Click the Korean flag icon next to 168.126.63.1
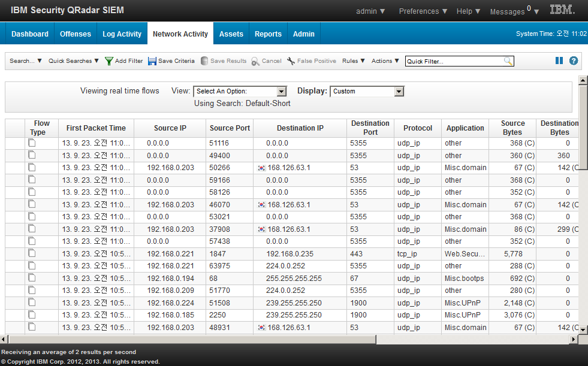The image size is (588, 366). pos(261,168)
